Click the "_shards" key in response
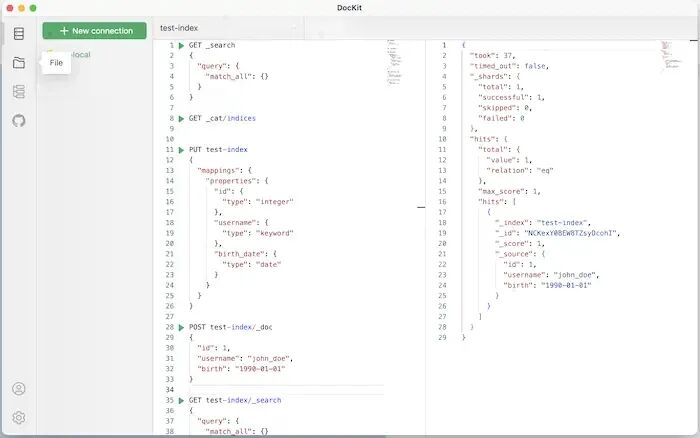The width and height of the screenshot is (700, 438). (x=490, y=76)
